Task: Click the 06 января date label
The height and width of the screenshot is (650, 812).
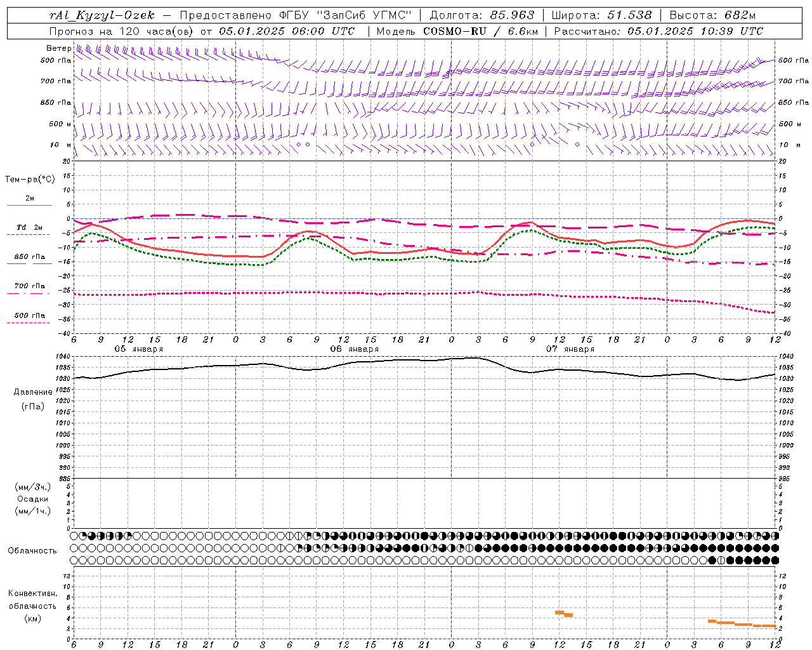Action: click(354, 349)
